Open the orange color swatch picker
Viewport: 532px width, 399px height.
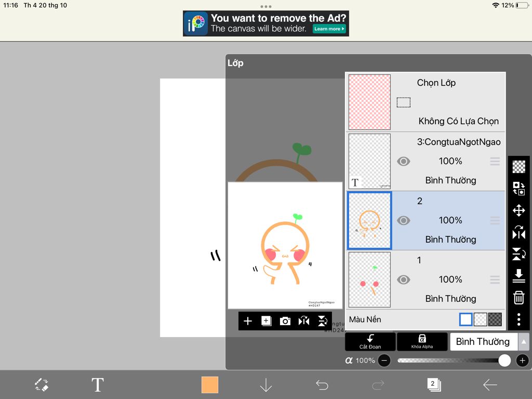click(x=210, y=385)
